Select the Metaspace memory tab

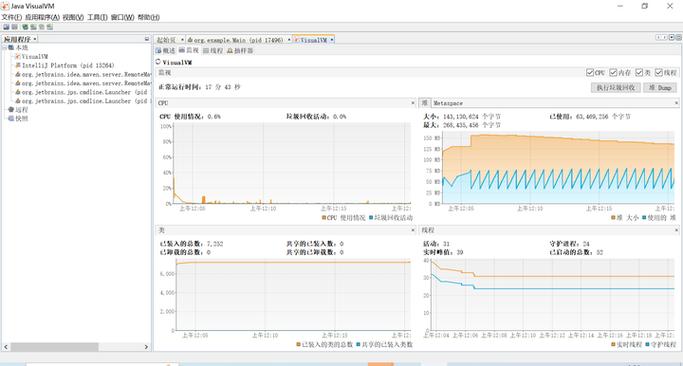click(448, 103)
